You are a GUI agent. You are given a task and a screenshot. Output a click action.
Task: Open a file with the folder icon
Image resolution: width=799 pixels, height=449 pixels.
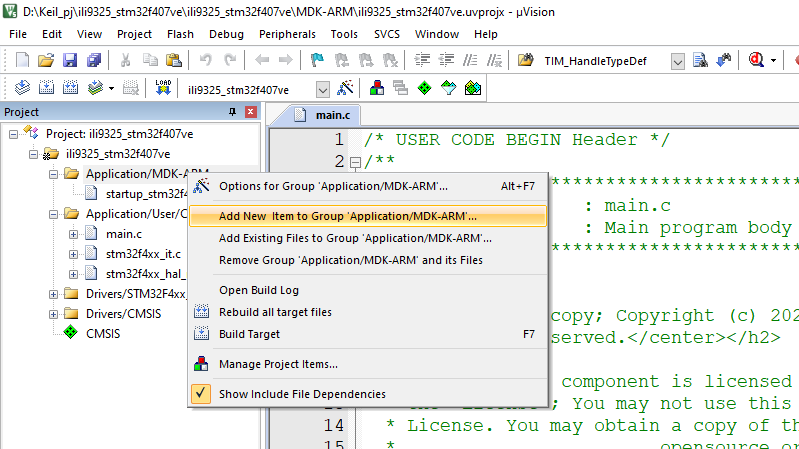46,60
